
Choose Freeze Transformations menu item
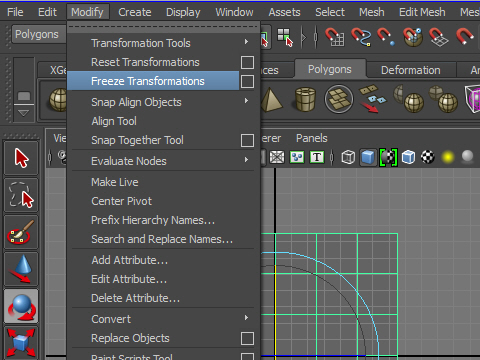pos(153,81)
